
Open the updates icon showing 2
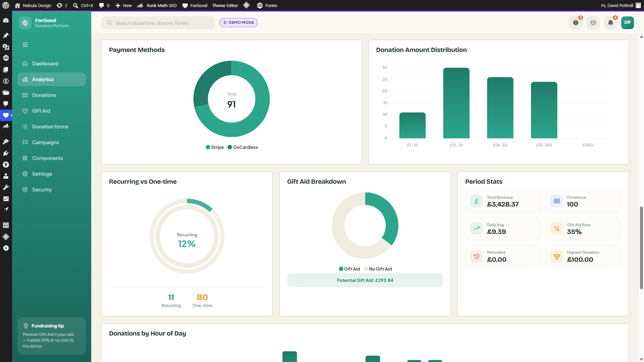pyautogui.click(x=62, y=5)
